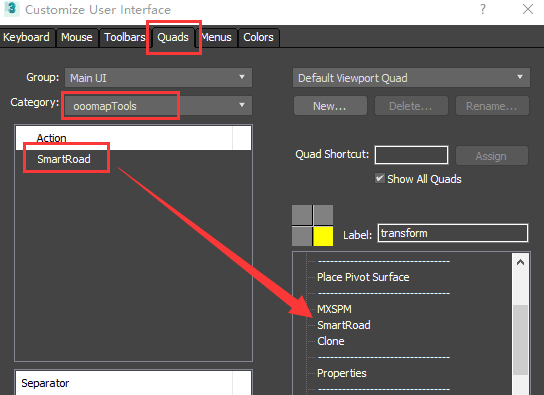Image resolution: width=544 pixels, height=395 pixels.
Task: Click the Rename... button
Action: pos(492,106)
